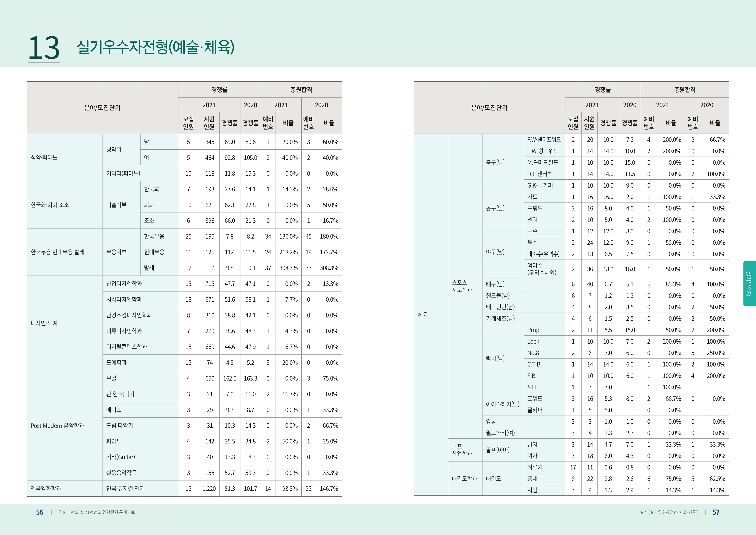Click the 아이스하키(남) group cell
Image resolution: width=756 pixels, height=535 pixels.
click(502, 404)
